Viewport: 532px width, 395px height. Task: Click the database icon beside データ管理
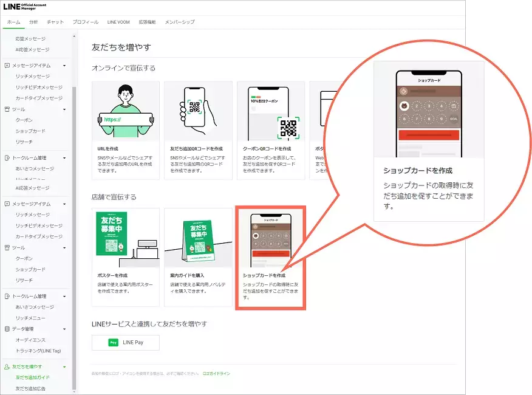tap(7, 329)
